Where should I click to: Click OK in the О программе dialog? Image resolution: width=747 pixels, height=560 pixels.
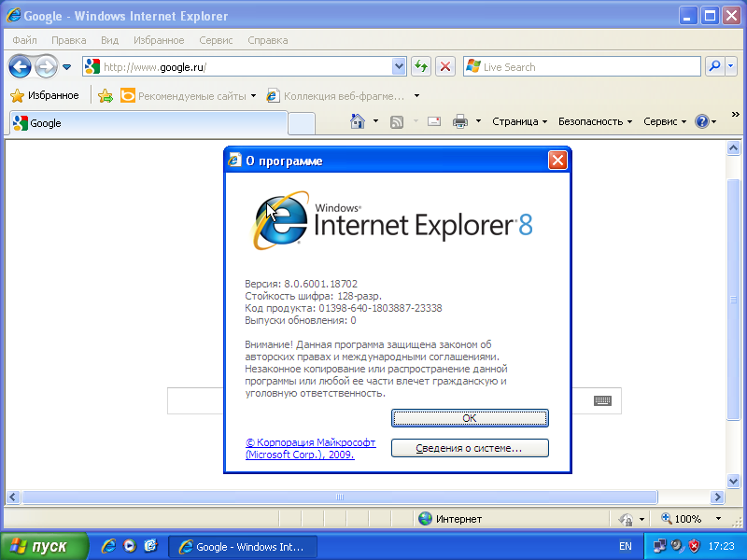(470, 418)
